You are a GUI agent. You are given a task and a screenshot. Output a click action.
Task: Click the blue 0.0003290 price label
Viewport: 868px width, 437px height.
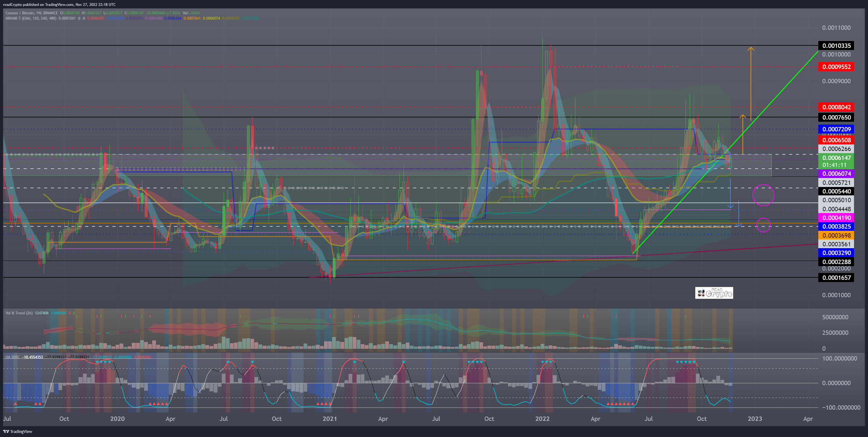(836, 253)
